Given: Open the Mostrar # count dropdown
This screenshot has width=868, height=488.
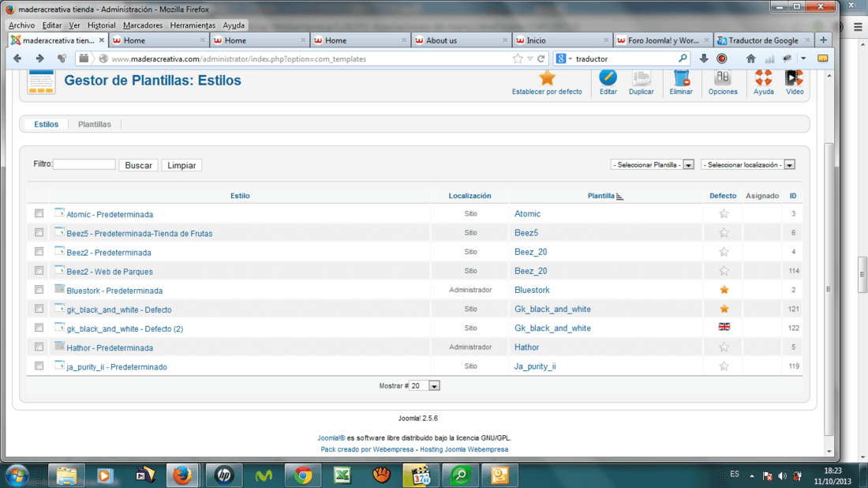Looking at the screenshot, I should [x=424, y=385].
